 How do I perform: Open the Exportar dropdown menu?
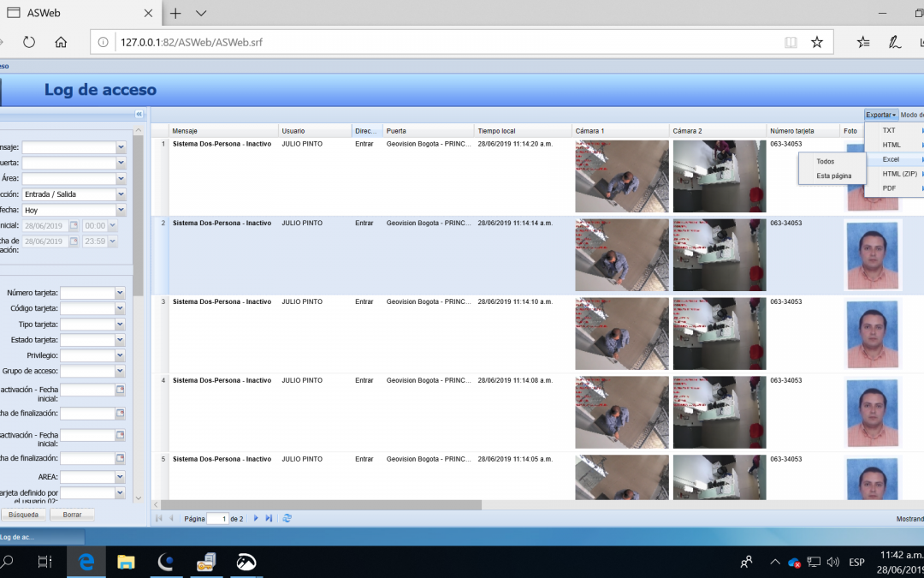(880, 114)
